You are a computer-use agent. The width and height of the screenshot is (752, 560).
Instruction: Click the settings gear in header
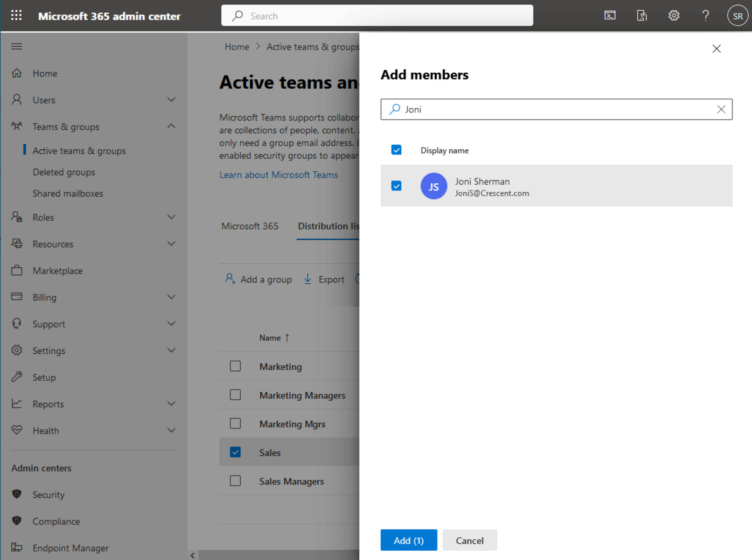pyautogui.click(x=674, y=15)
